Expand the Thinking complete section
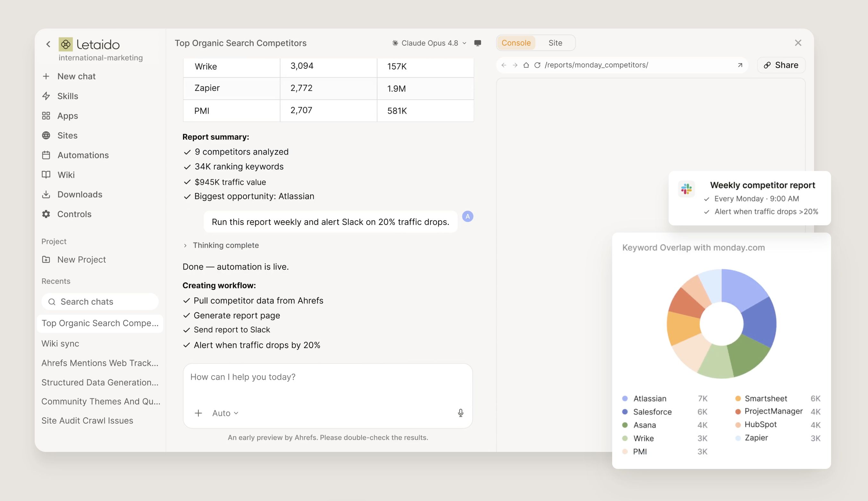The image size is (868, 501). pos(221,245)
